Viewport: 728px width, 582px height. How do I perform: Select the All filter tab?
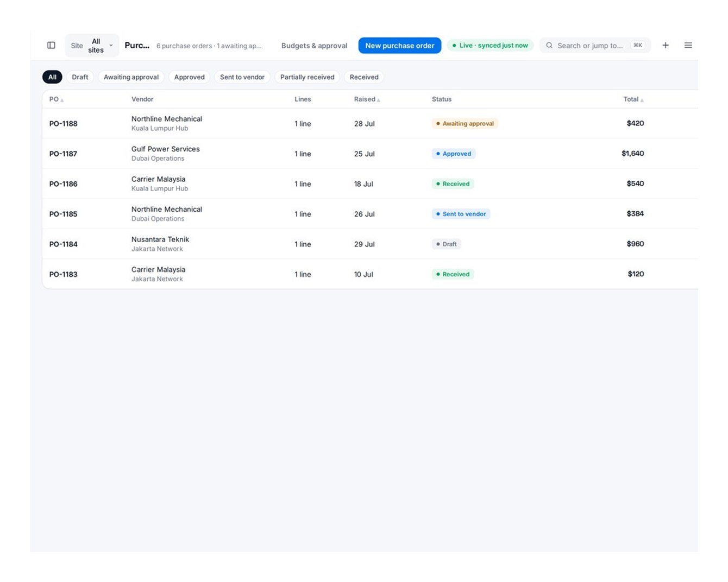(x=52, y=77)
